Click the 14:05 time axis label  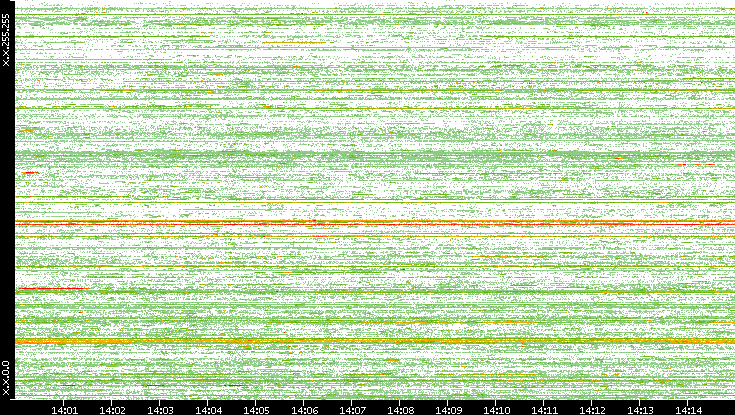click(x=256, y=410)
